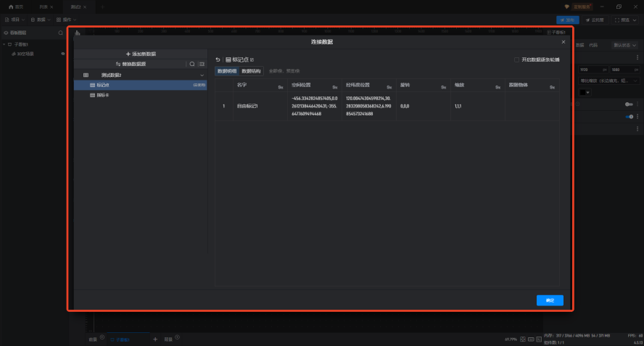Click the sort icon in 名字 column header
644x346 pixels.
(x=280, y=87)
